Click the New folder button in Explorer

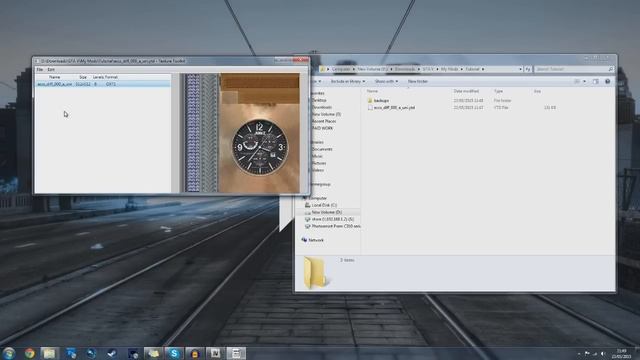(418, 82)
